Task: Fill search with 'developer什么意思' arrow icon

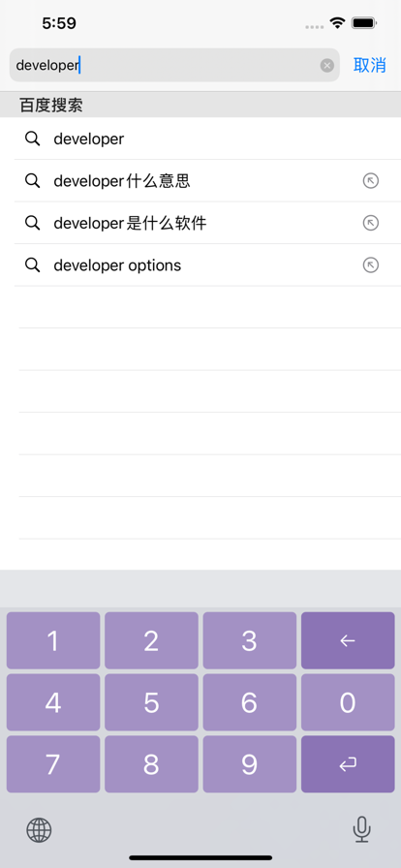Action: [371, 181]
